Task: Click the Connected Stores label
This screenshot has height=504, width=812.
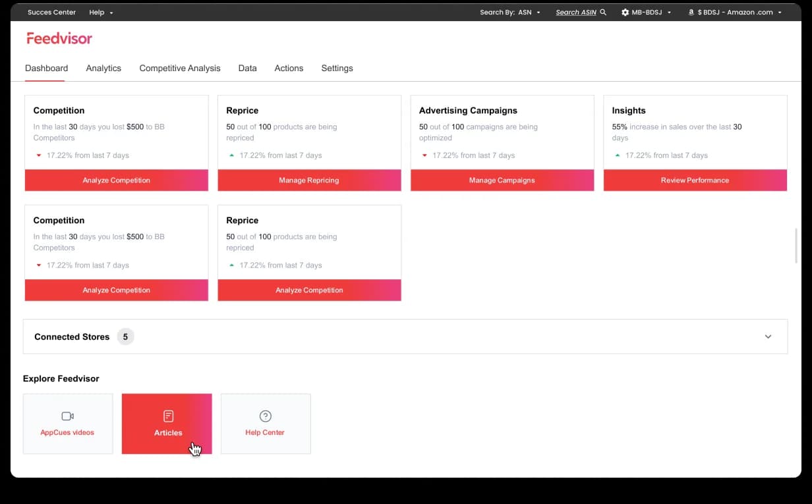Action: [x=72, y=337]
